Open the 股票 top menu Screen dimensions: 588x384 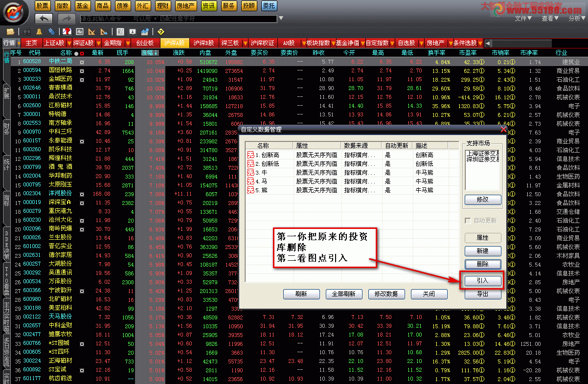(42, 5)
